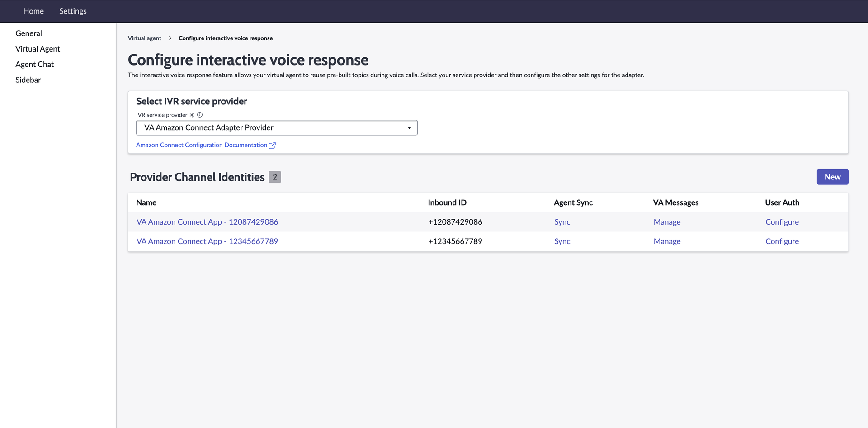This screenshot has height=428, width=868.
Task: Click the info icon beside IVR service provider
Action: (200, 115)
